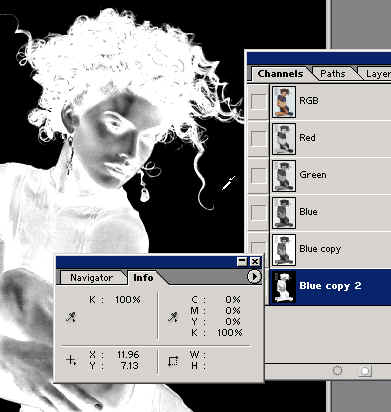Toggle visibility box for Green channel
The image size is (391, 412).
(x=258, y=175)
